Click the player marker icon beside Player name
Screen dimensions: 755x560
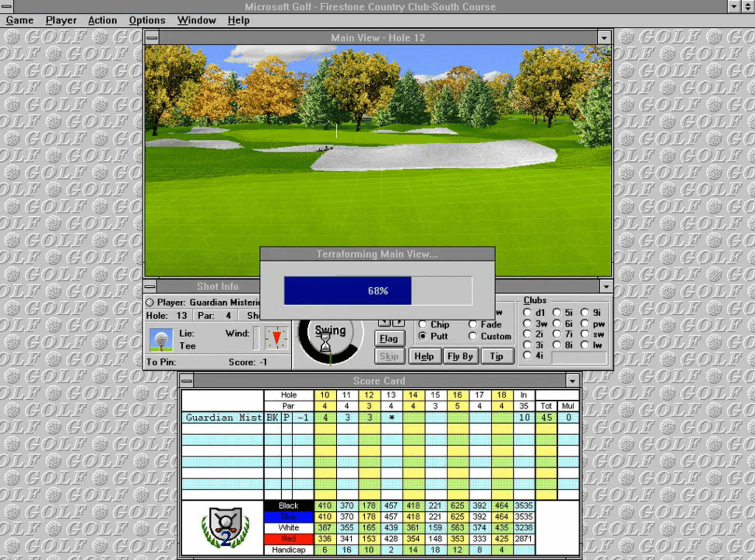pyautogui.click(x=149, y=302)
